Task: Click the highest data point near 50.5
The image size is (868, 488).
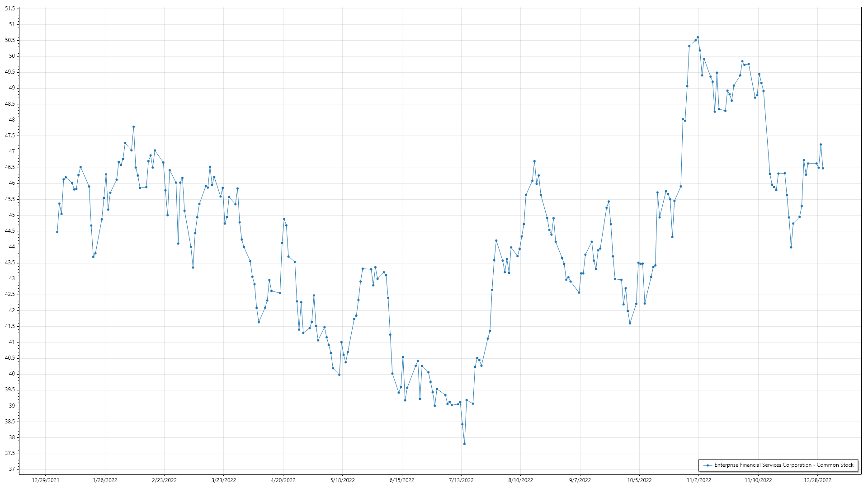Action: point(698,38)
